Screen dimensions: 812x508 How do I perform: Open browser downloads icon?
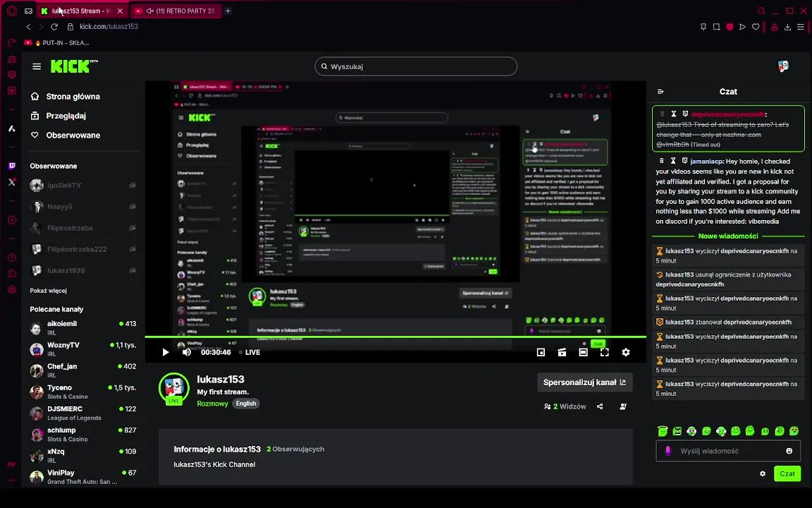pyautogui.click(x=787, y=26)
